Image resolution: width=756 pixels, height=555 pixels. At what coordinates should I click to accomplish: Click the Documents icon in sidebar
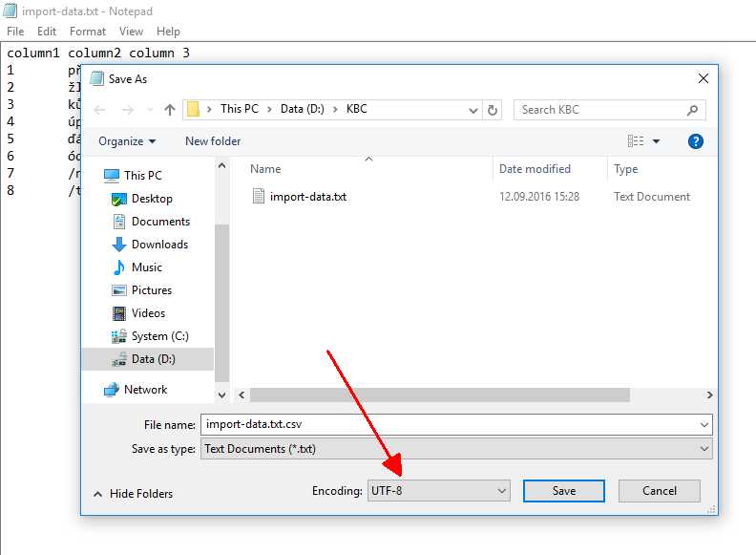[x=119, y=222]
